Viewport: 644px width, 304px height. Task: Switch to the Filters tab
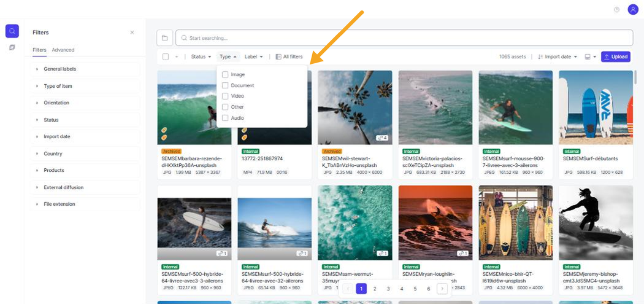pyautogui.click(x=39, y=50)
